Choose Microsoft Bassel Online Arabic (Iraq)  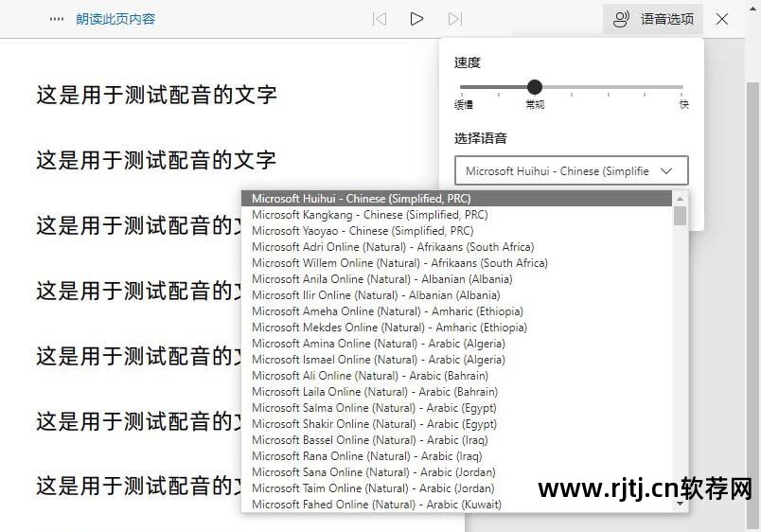coord(456,440)
